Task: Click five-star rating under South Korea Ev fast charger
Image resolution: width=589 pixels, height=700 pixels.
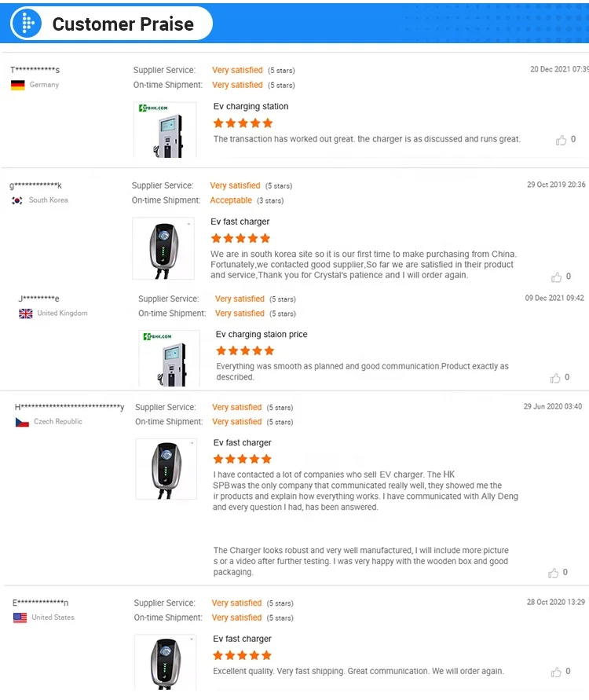Action: [x=240, y=238]
